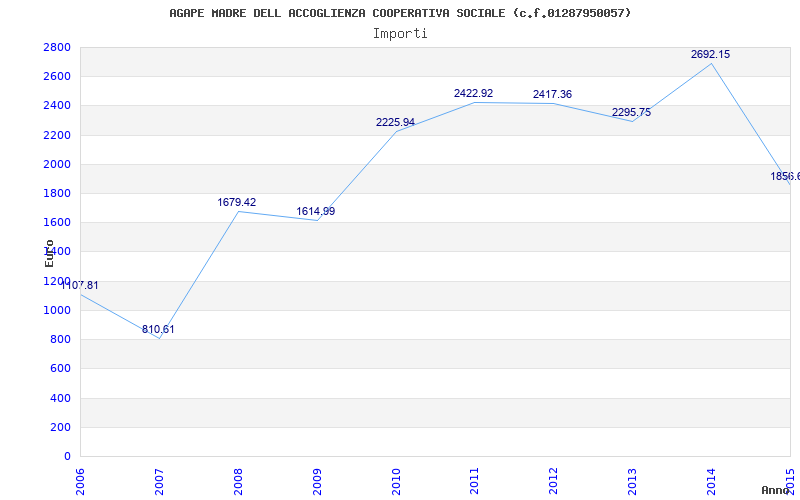Select the 2000 y-axis value

coord(57,164)
